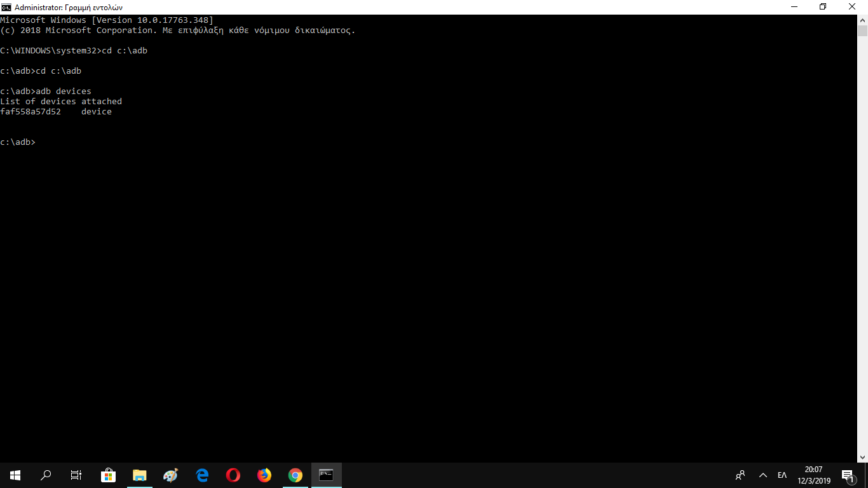Open File Explorer from the taskbar
868x488 pixels.
139,475
